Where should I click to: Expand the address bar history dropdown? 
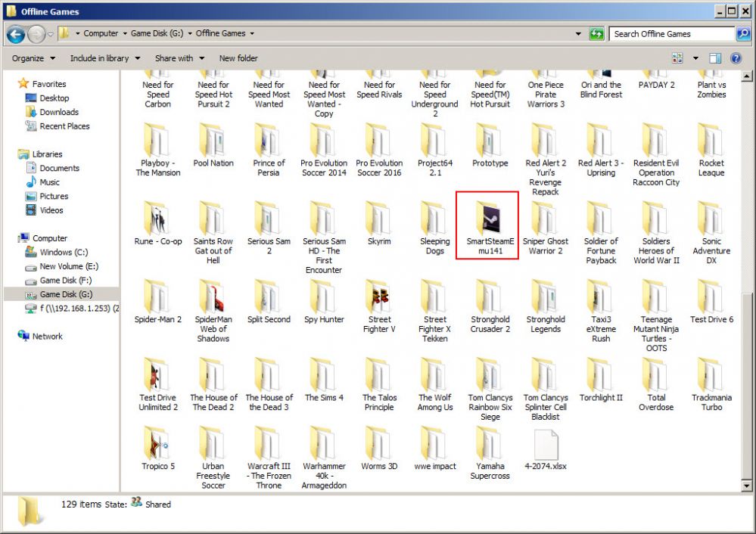tap(578, 34)
